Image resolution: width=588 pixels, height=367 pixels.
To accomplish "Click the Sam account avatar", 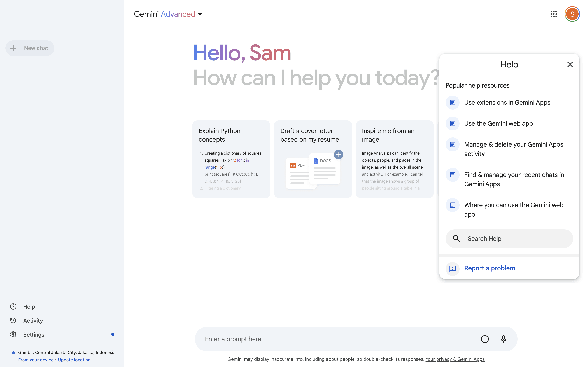I will (x=572, y=14).
